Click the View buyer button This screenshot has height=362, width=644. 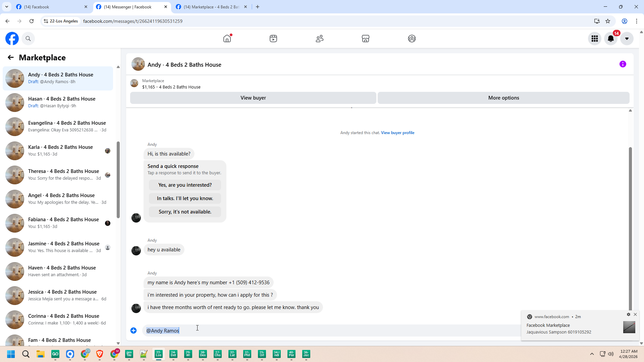253,98
